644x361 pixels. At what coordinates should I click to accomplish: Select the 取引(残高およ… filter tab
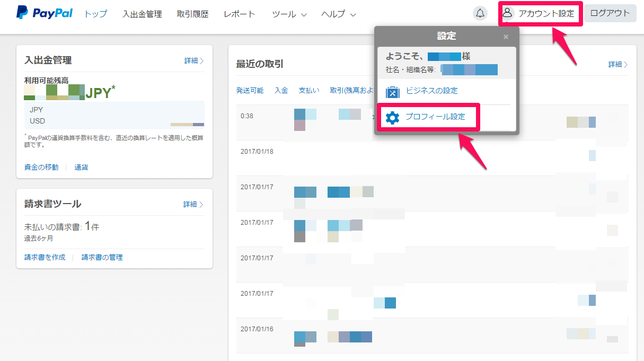(352, 91)
